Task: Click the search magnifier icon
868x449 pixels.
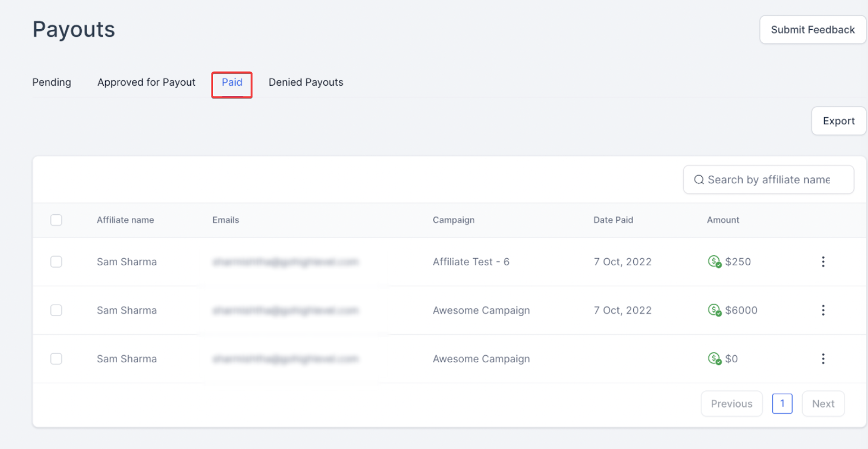Action: point(699,180)
